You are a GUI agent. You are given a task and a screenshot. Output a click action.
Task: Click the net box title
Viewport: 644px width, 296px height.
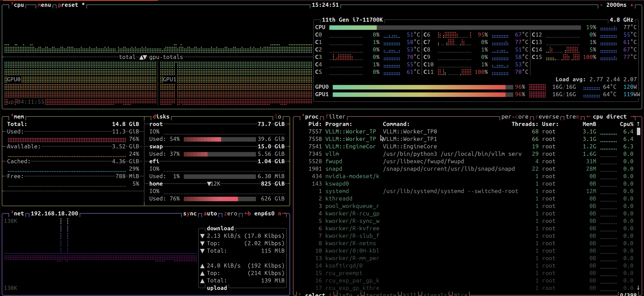click(18, 214)
